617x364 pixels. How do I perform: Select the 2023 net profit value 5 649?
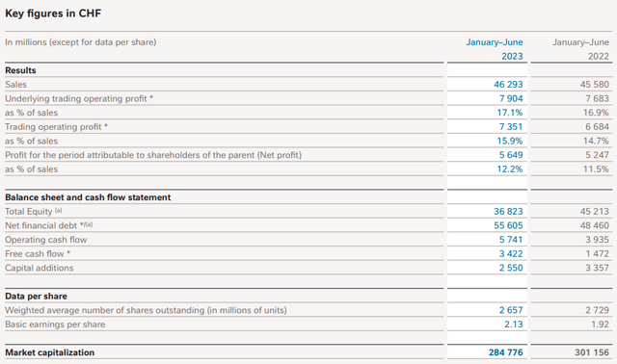tap(511, 155)
